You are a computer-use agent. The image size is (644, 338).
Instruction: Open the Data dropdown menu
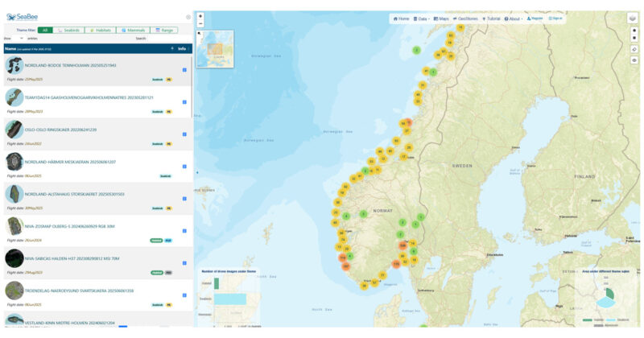[421, 18]
